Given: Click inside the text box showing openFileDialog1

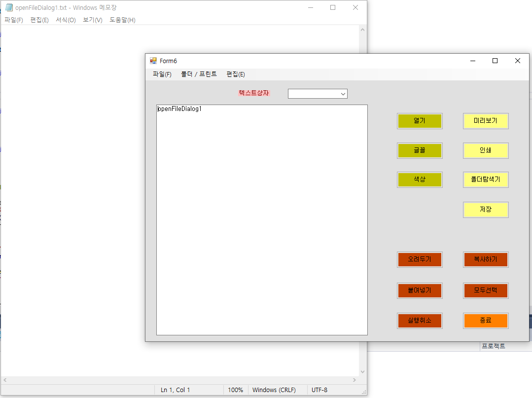Looking at the screenshot, I should tap(261, 217).
